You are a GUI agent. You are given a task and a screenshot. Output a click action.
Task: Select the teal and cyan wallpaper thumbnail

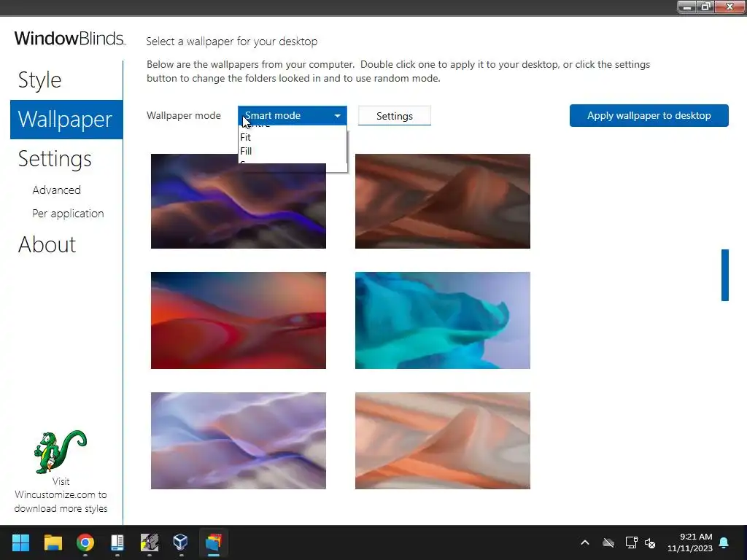click(x=443, y=320)
